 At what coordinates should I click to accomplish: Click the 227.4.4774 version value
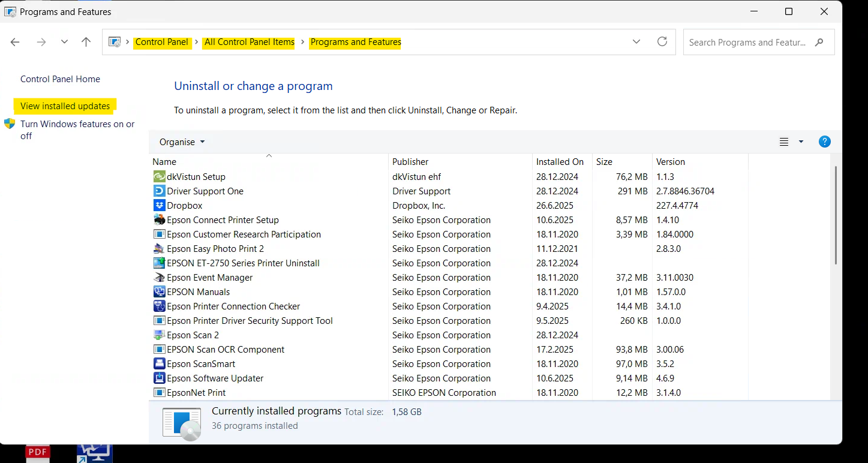click(677, 205)
